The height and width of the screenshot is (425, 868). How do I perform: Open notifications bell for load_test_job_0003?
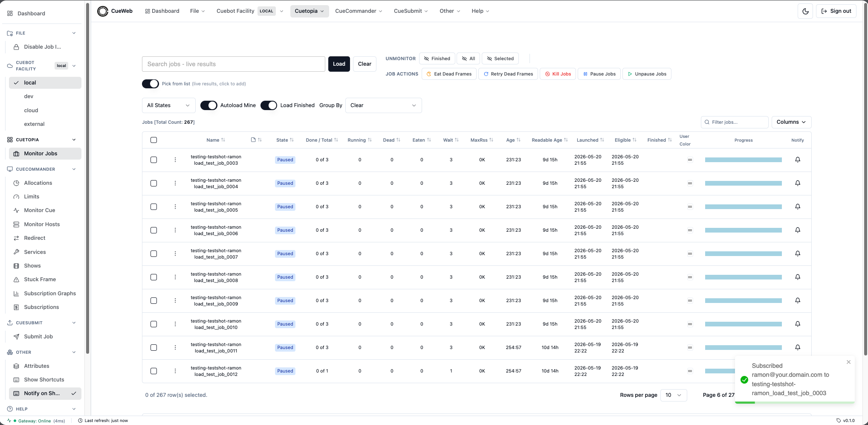coord(798,160)
